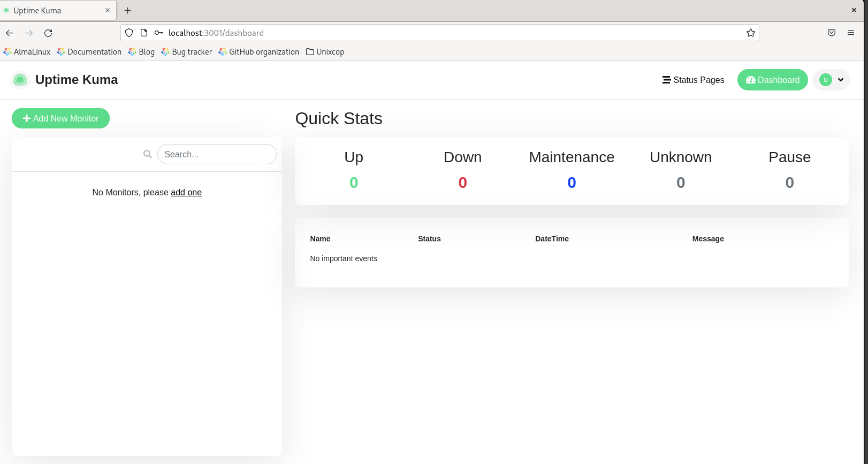Click the Pause count value
This screenshot has width=868, height=464.
[x=790, y=182]
